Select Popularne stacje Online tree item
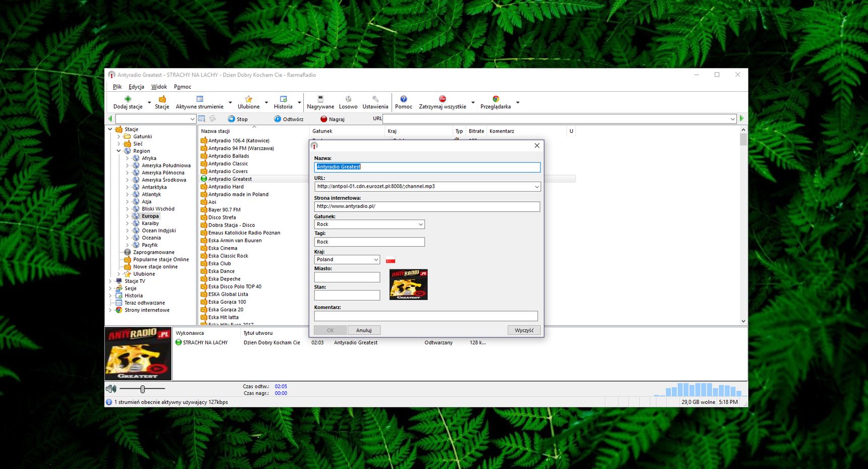The image size is (868, 469). coord(160,259)
